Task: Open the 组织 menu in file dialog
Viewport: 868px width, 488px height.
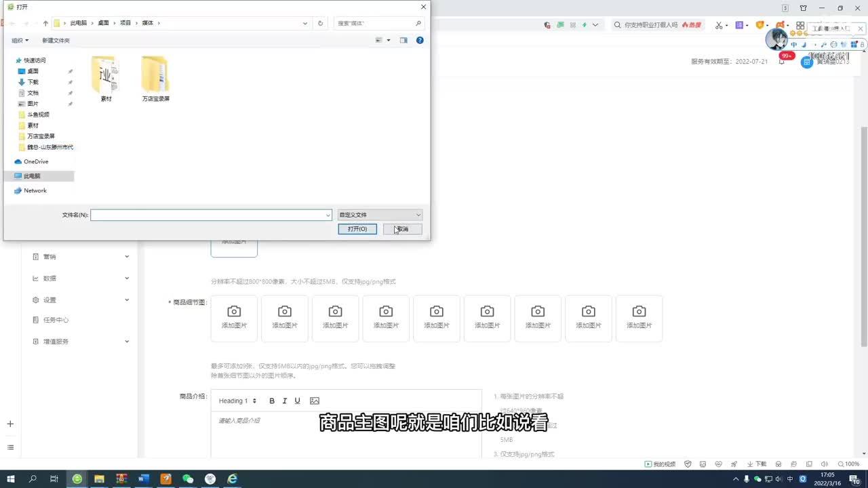Action: (x=20, y=41)
